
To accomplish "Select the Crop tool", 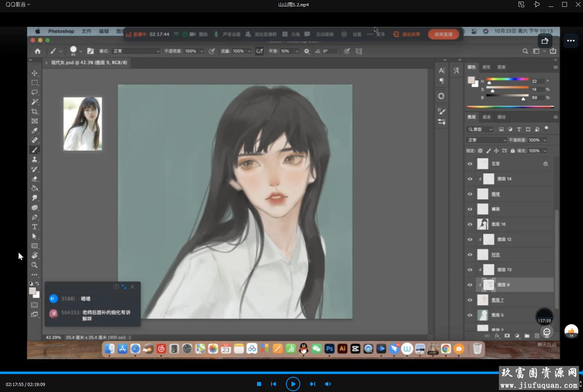I will point(34,111).
